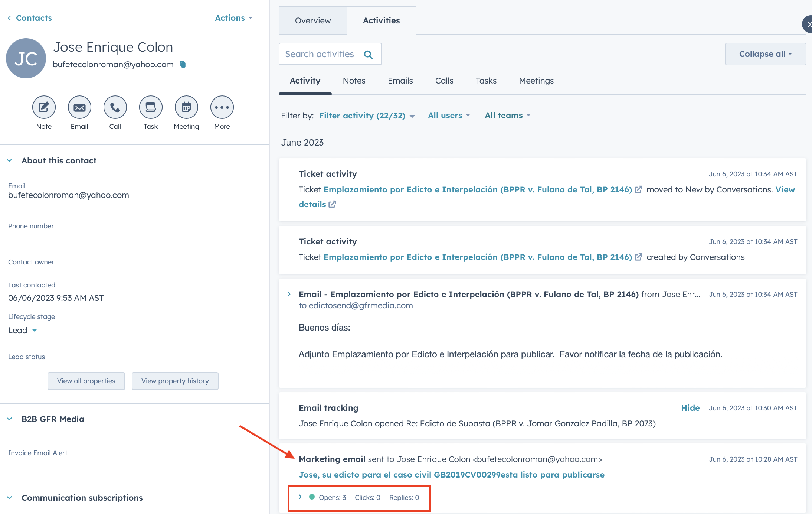Click the Meeting calendar icon
The image size is (812, 514).
tap(186, 107)
